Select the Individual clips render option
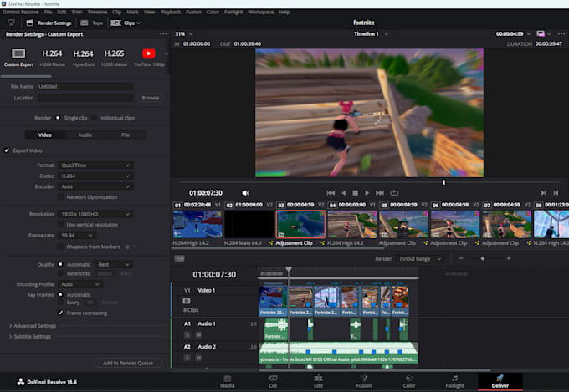Screen dimensions: 569x392 click(x=95, y=118)
